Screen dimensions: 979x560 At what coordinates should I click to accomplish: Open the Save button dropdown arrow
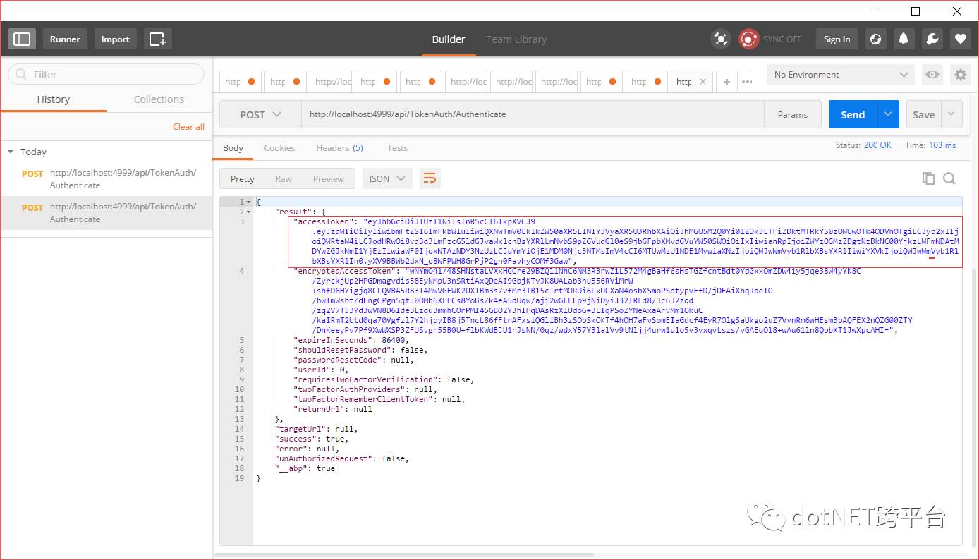click(x=951, y=114)
